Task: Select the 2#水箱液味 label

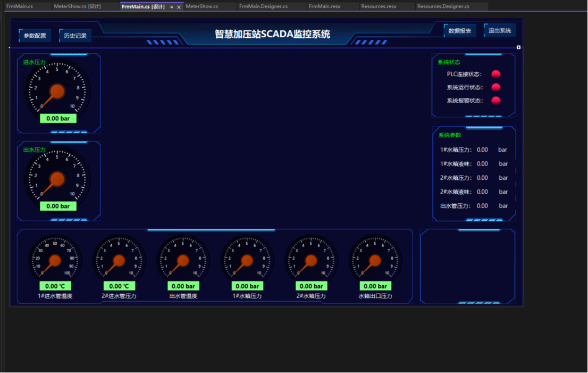Action: (456, 192)
